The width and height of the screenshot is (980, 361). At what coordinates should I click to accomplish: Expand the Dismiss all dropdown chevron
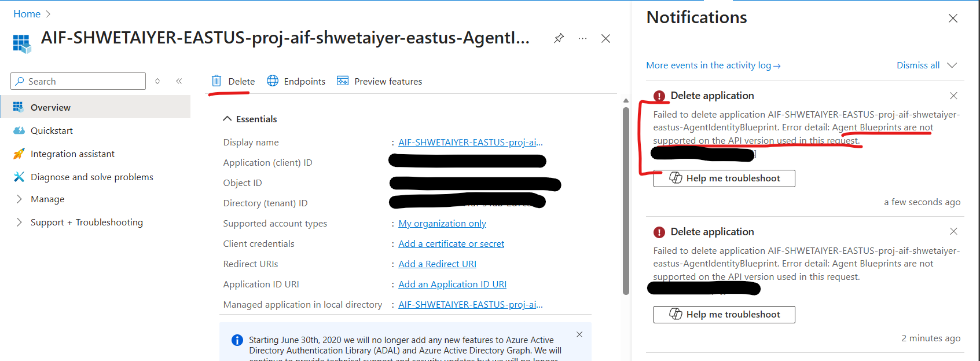coord(952,65)
